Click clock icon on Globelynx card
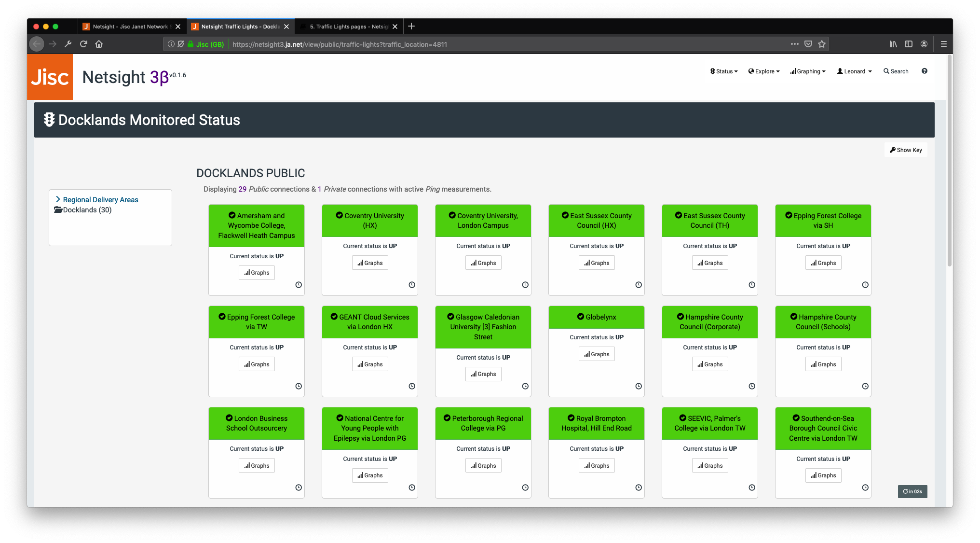This screenshot has height=543, width=980. coord(639,386)
